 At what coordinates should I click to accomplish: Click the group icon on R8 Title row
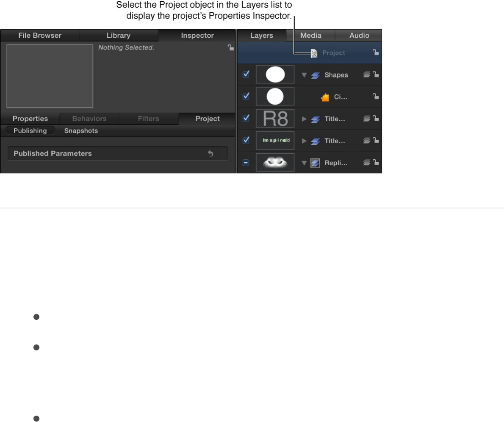click(316, 119)
